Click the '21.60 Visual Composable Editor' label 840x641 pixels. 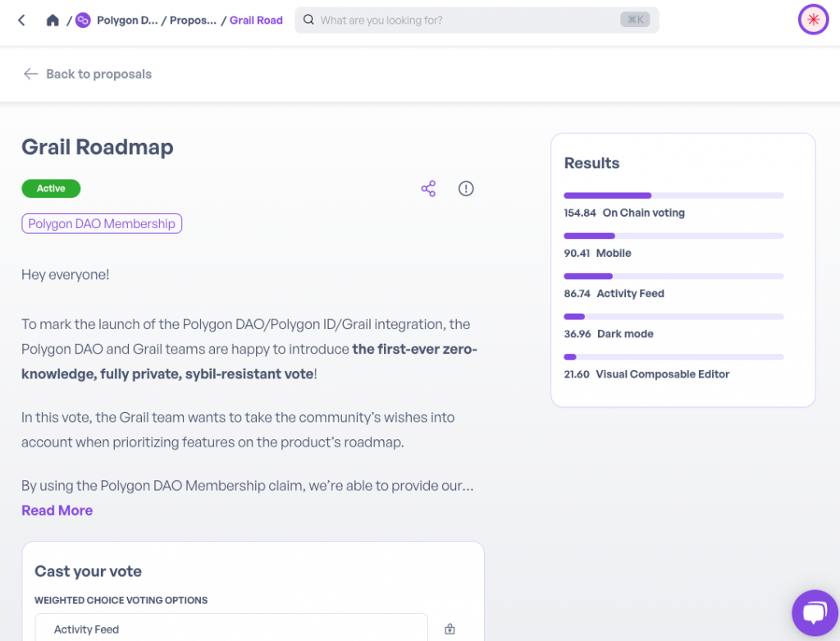646,374
